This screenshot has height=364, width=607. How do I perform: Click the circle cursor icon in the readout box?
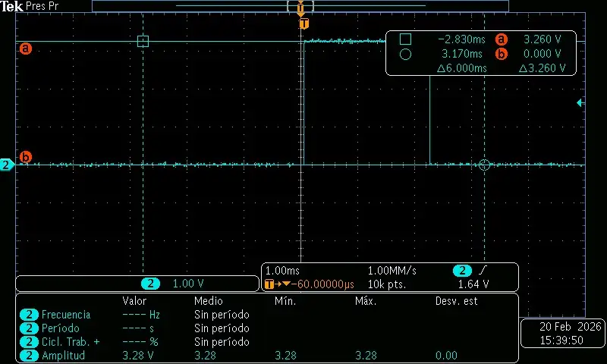click(405, 54)
